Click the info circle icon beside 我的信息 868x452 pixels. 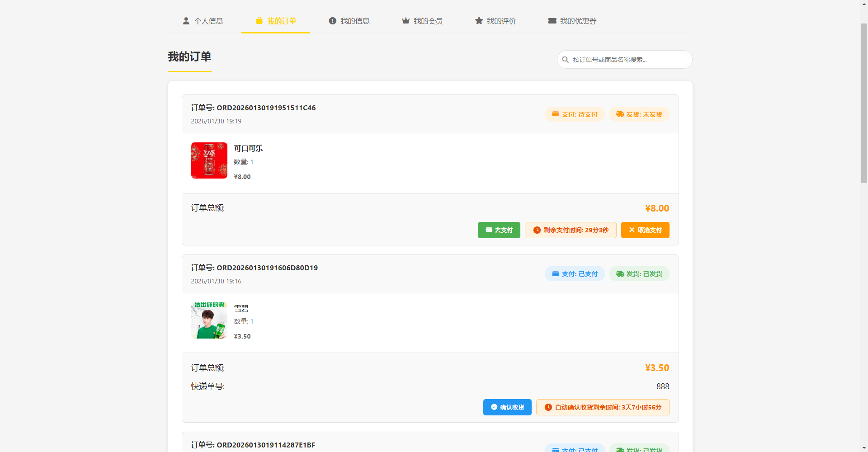pyautogui.click(x=332, y=21)
